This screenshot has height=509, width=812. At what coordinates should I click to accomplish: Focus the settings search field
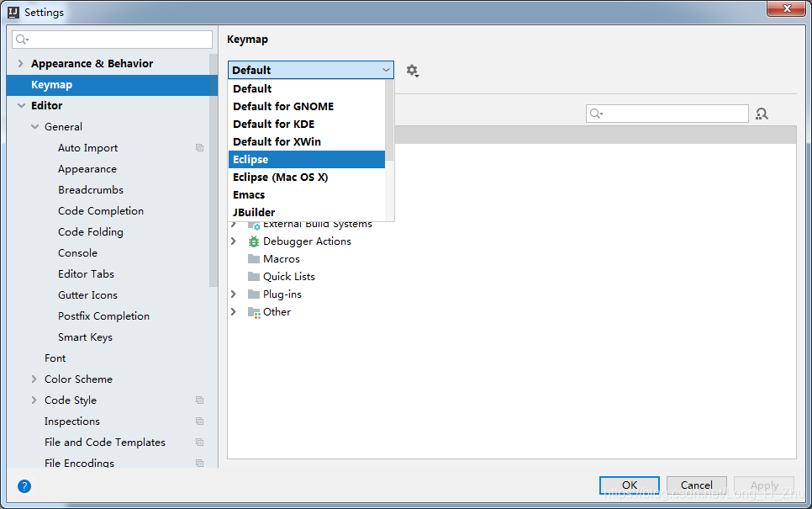tap(113, 40)
